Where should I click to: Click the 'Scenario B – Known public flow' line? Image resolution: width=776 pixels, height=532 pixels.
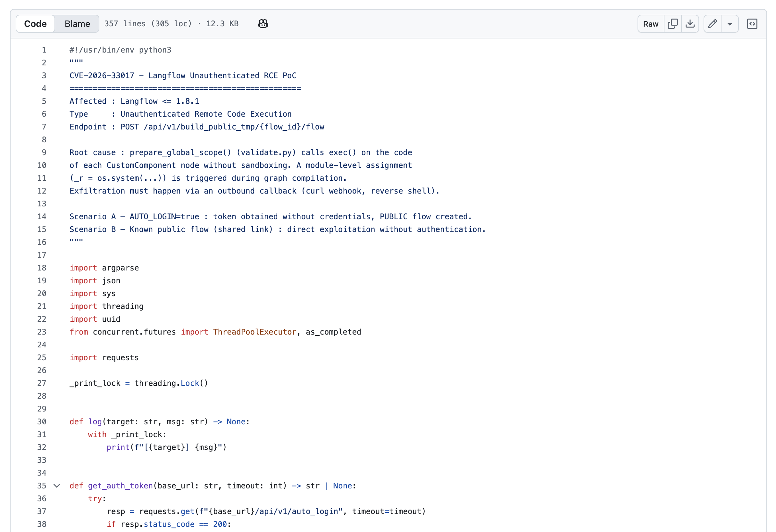tap(278, 229)
